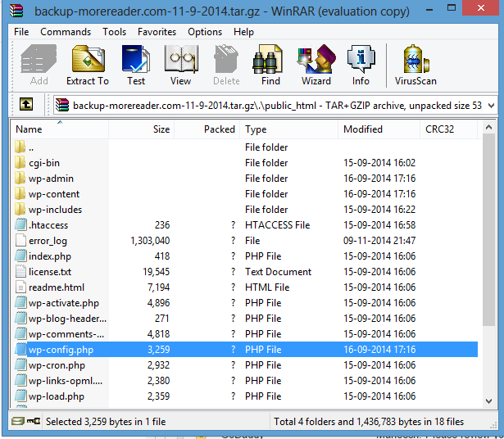Open the Options menu
504x439 pixels.
205,32
